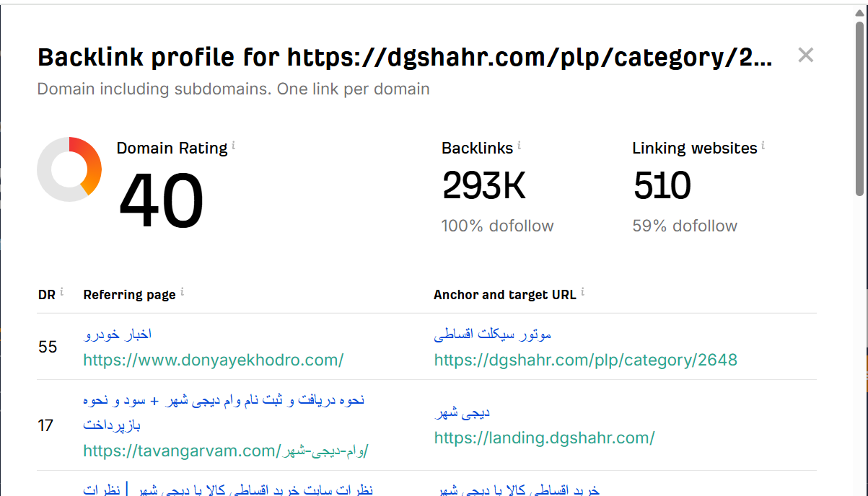Click the Anchor and target URL info icon
This screenshot has width=868, height=496.
(583, 292)
